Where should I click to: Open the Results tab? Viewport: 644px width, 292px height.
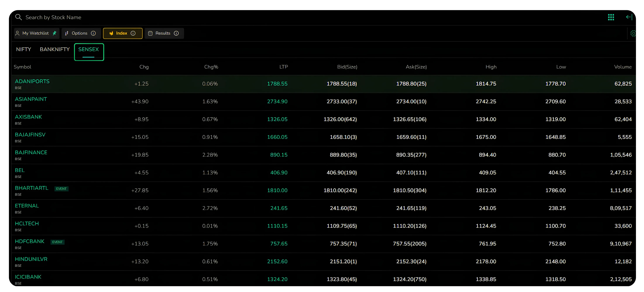(x=164, y=33)
